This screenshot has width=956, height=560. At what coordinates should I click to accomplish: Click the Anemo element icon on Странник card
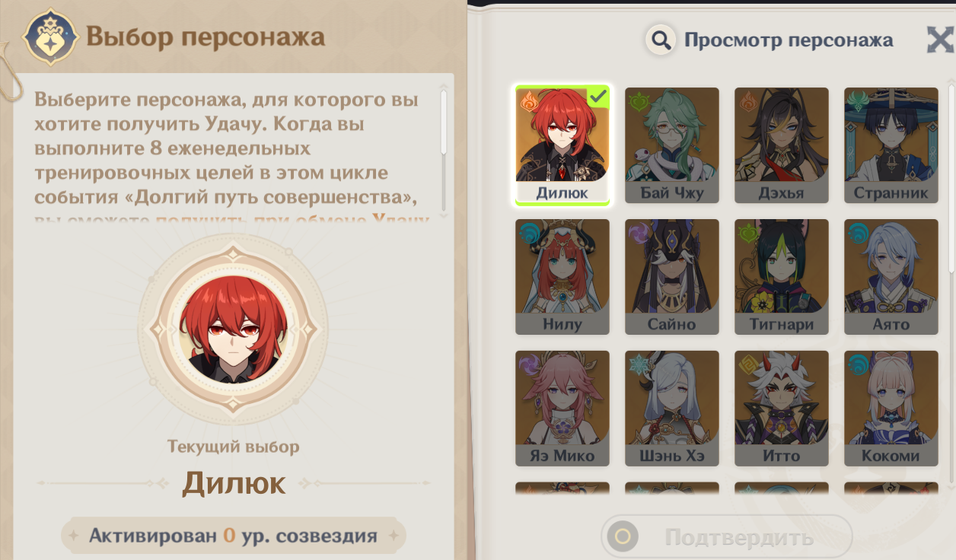pyautogui.click(x=858, y=100)
